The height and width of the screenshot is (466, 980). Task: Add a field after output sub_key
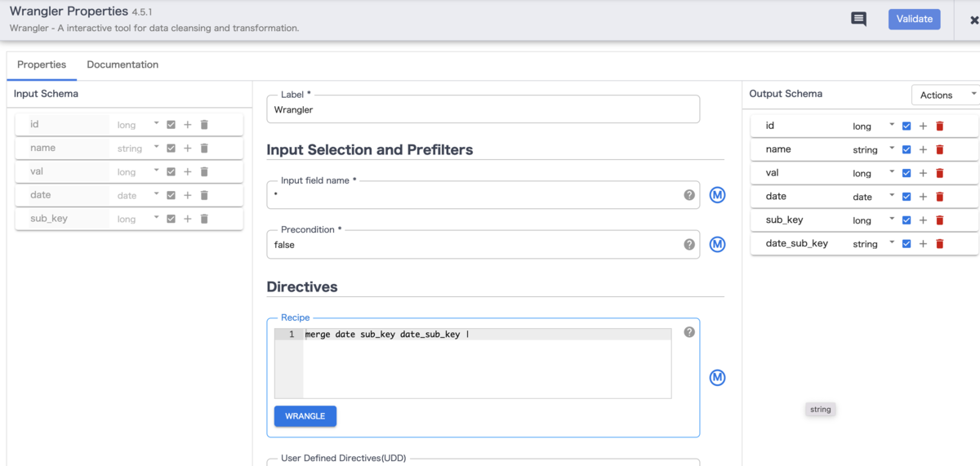[923, 220]
